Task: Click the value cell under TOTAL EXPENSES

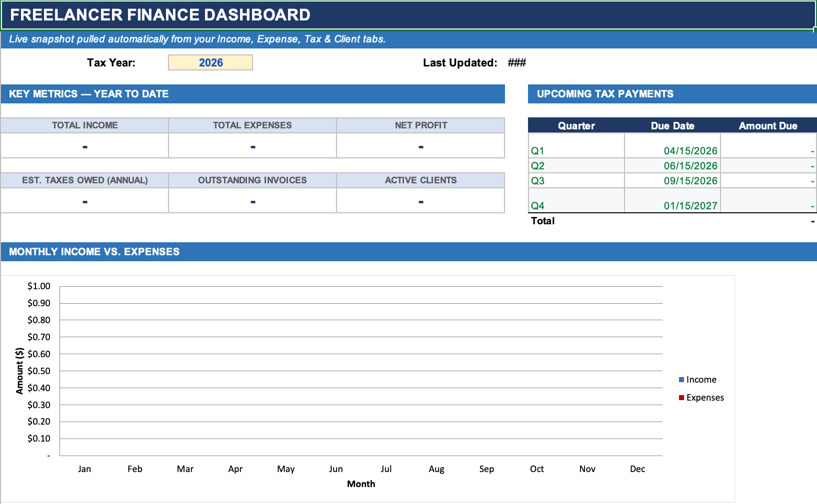Action: click(252, 146)
